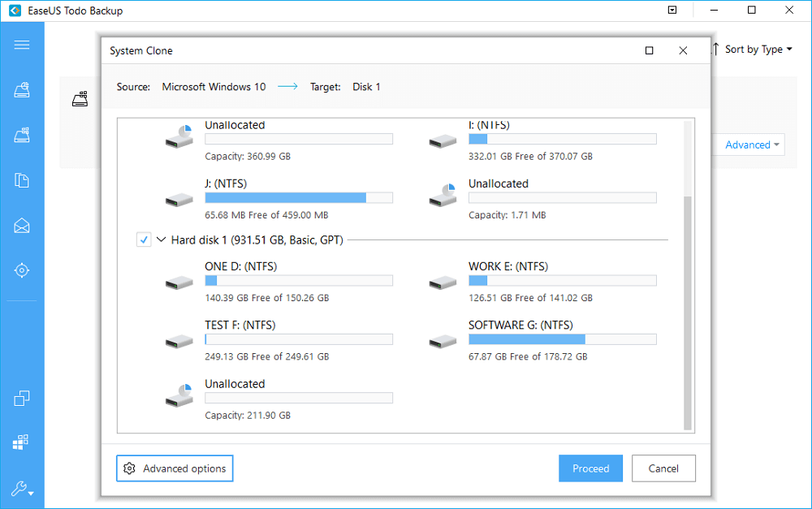The width and height of the screenshot is (812, 509).
Task: Click the Source: Microsoft Windows 10 text
Action: pyautogui.click(x=191, y=87)
